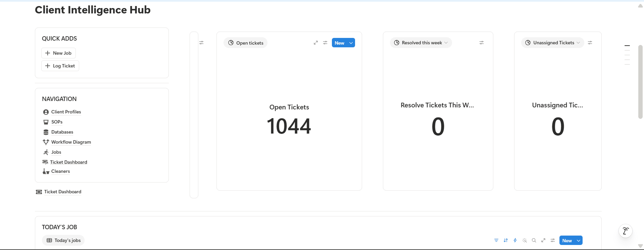Click the 'Unassigned Tic...' chart title

coord(557,105)
